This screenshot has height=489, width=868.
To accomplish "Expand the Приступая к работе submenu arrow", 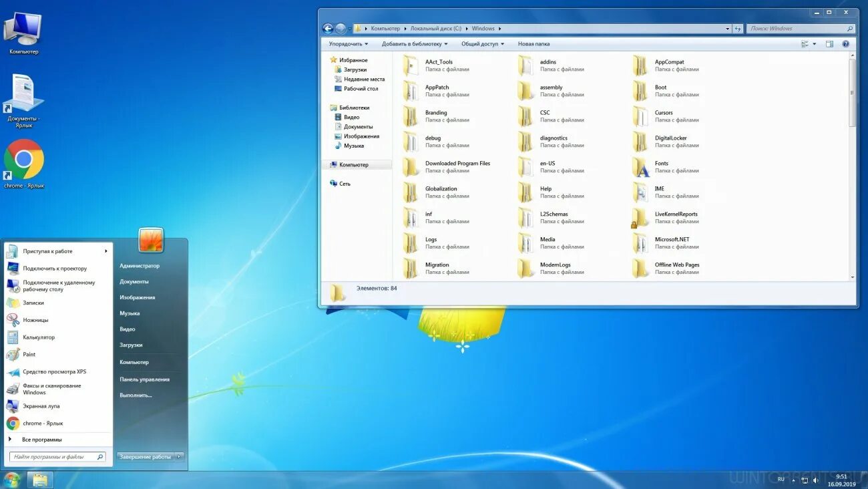I will (105, 251).
